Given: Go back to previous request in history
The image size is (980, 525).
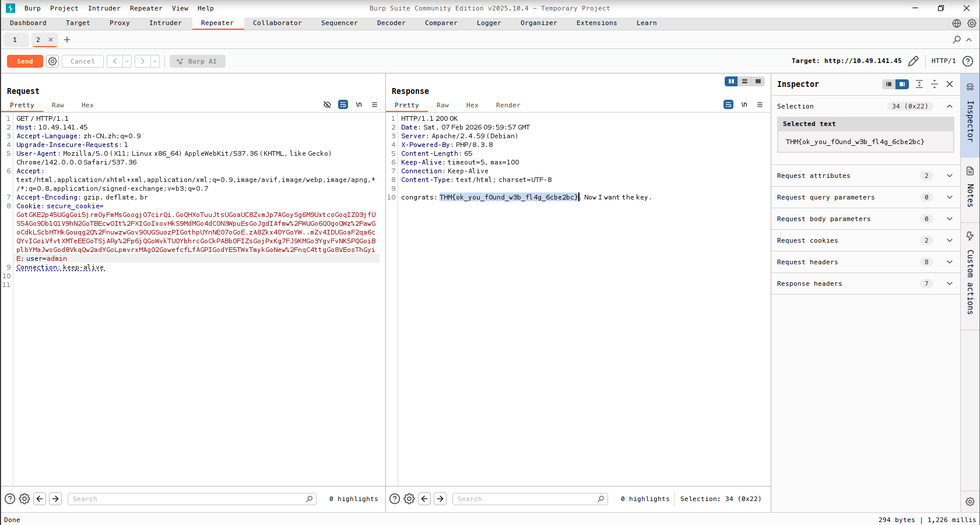Looking at the screenshot, I should [x=115, y=61].
